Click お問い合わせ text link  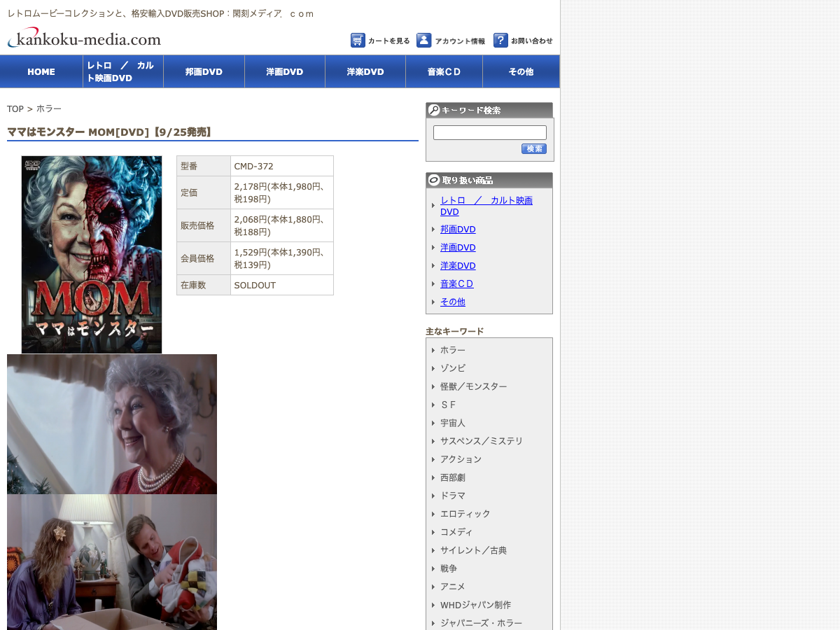[532, 41]
